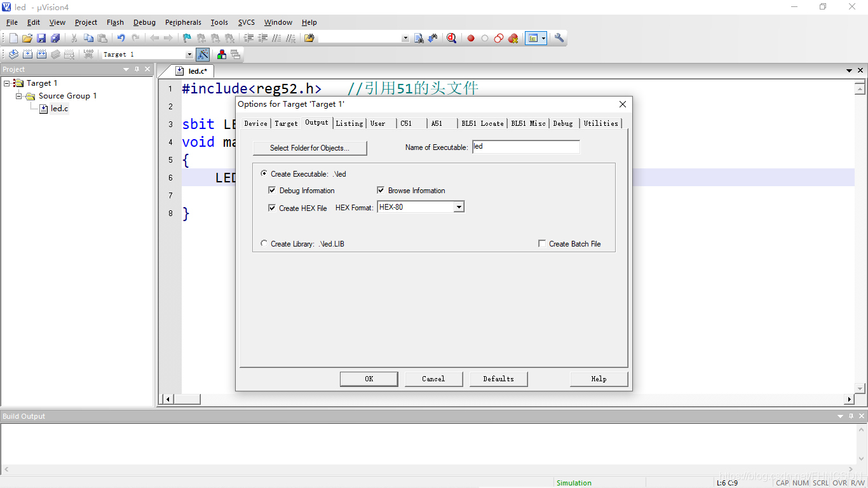This screenshot has height=488, width=868.
Task: Switch to the Device tab
Action: (x=255, y=123)
